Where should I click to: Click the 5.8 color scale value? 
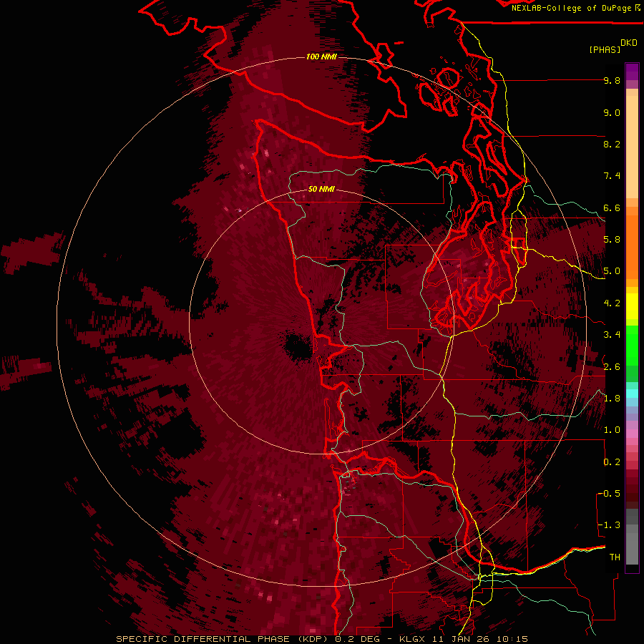click(612, 240)
